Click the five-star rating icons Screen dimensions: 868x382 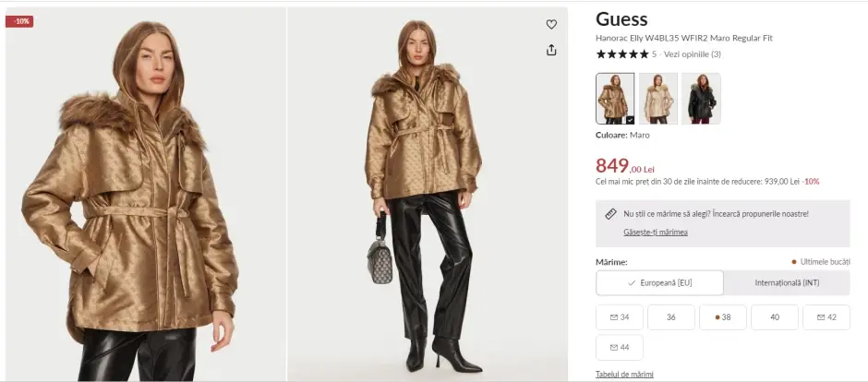(621, 54)
